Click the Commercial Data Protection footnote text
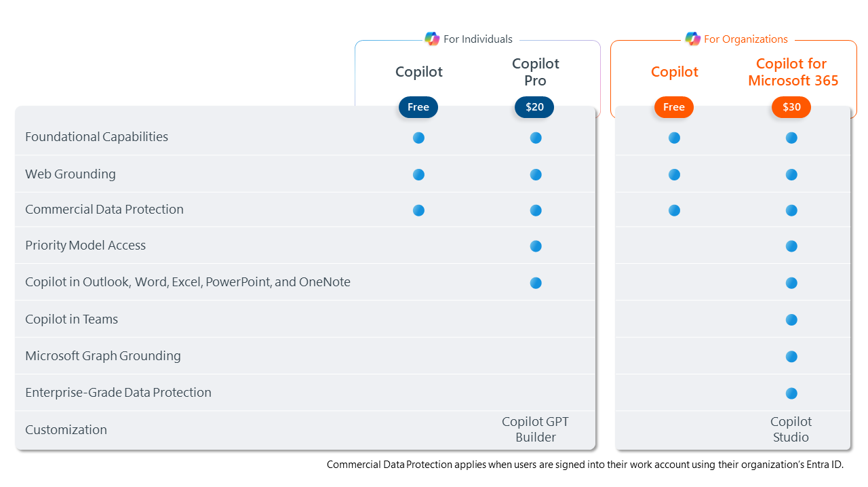868x487 pixels. [585, 465]
